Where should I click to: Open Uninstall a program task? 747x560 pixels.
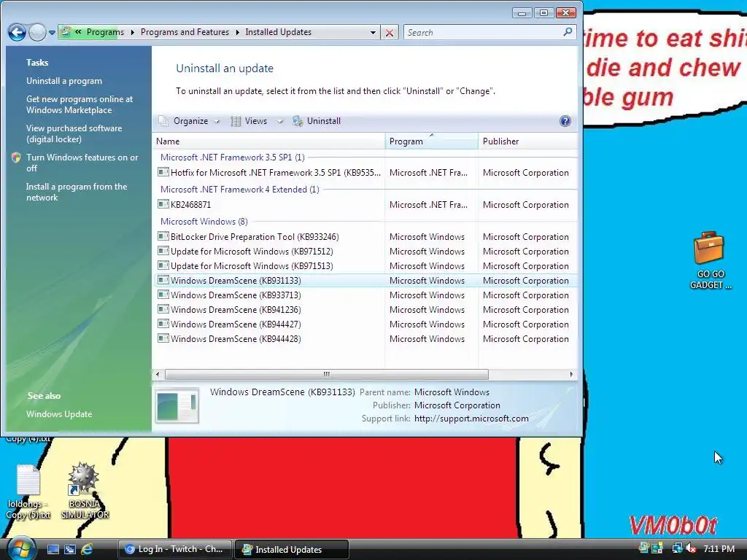(64, 81)
